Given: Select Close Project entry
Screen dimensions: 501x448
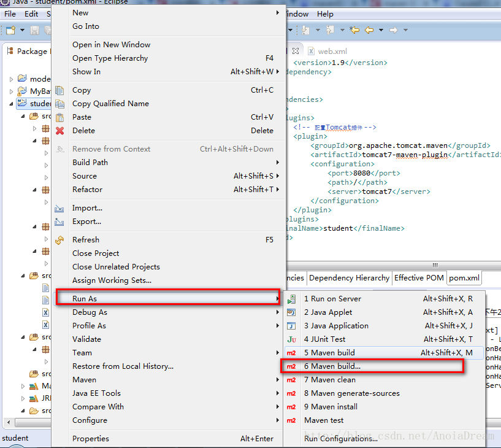Looking at the screenshot, I should [168, 253].
